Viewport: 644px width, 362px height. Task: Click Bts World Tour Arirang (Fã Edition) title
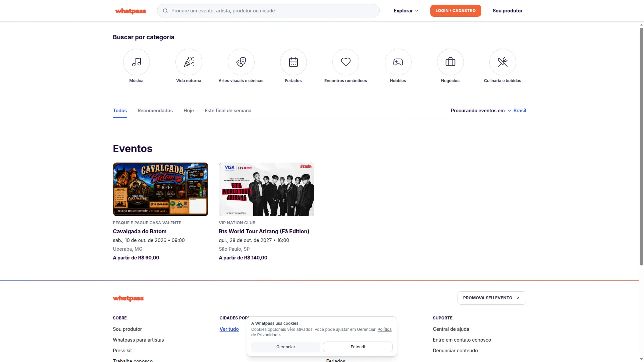[x=264, y=231]
